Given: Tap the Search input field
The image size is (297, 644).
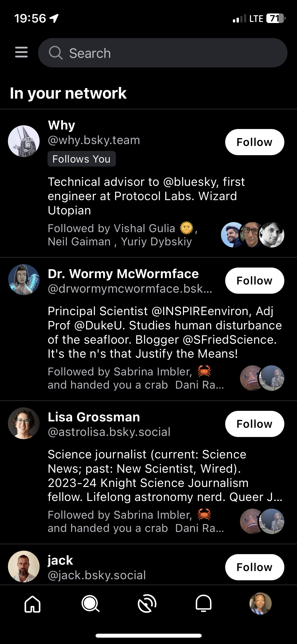Looking at the screenshot, I should [x=169, y=53].
